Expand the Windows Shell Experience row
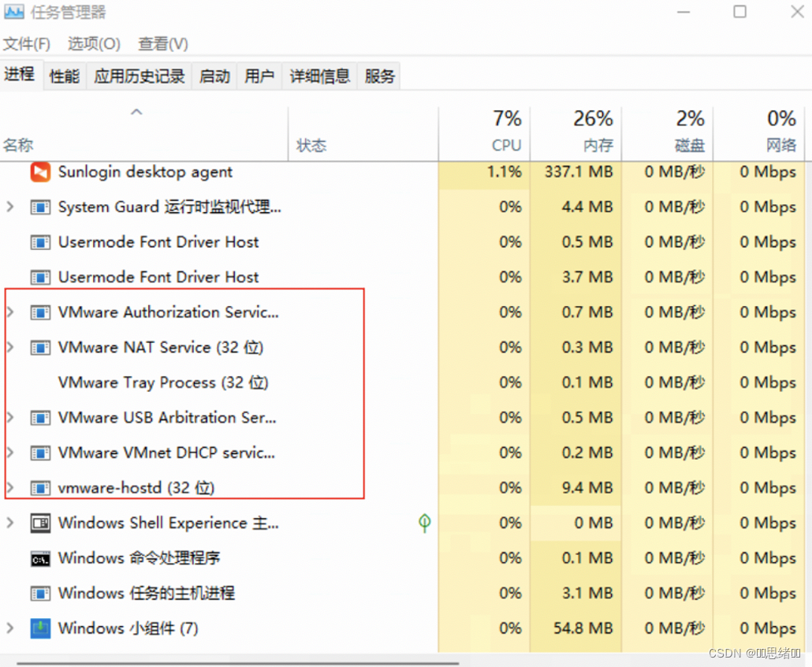 coord(9,523)
